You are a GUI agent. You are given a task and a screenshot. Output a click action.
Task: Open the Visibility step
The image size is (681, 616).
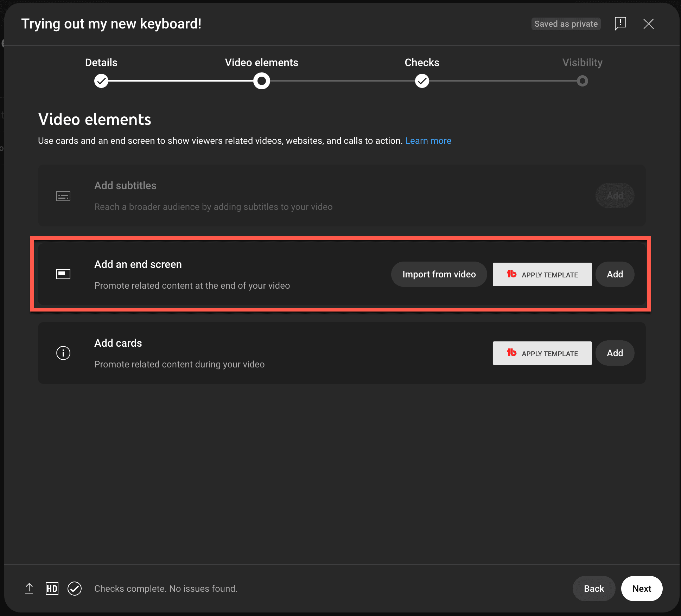(583, 63)
